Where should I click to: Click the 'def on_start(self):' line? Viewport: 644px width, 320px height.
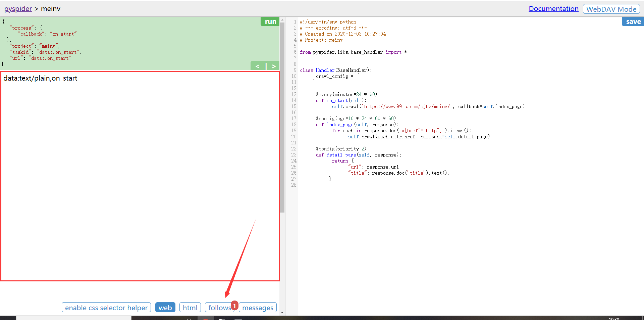[x=341, y=100]
